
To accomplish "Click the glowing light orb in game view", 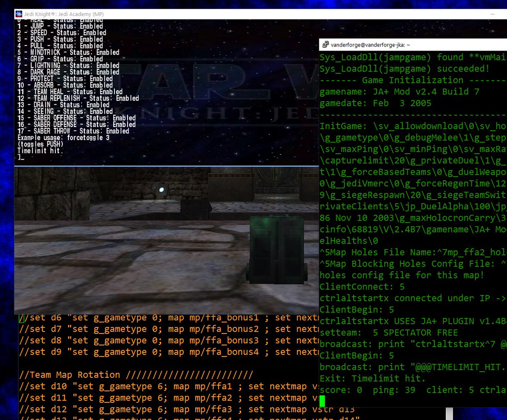I will (x=161, y=190).
